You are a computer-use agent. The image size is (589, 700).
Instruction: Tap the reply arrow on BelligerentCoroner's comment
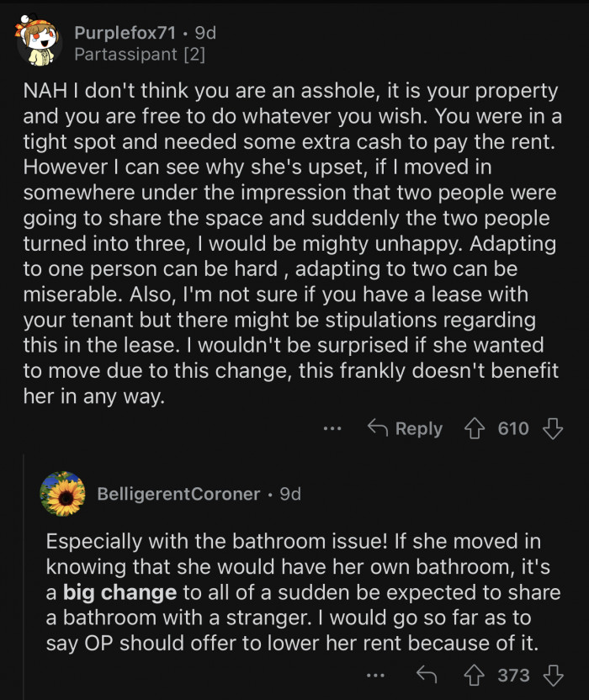tap(429, 675)
